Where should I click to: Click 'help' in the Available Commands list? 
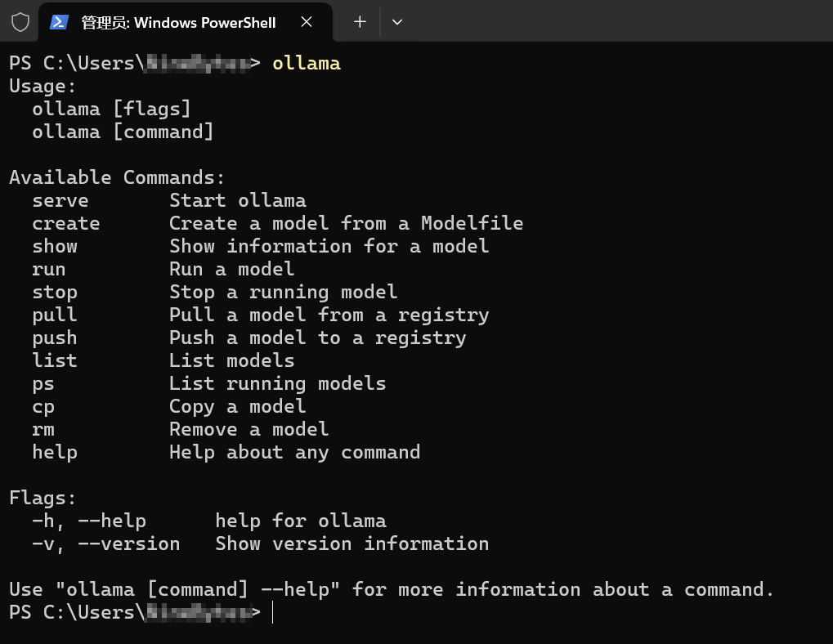tap(54, 452)
